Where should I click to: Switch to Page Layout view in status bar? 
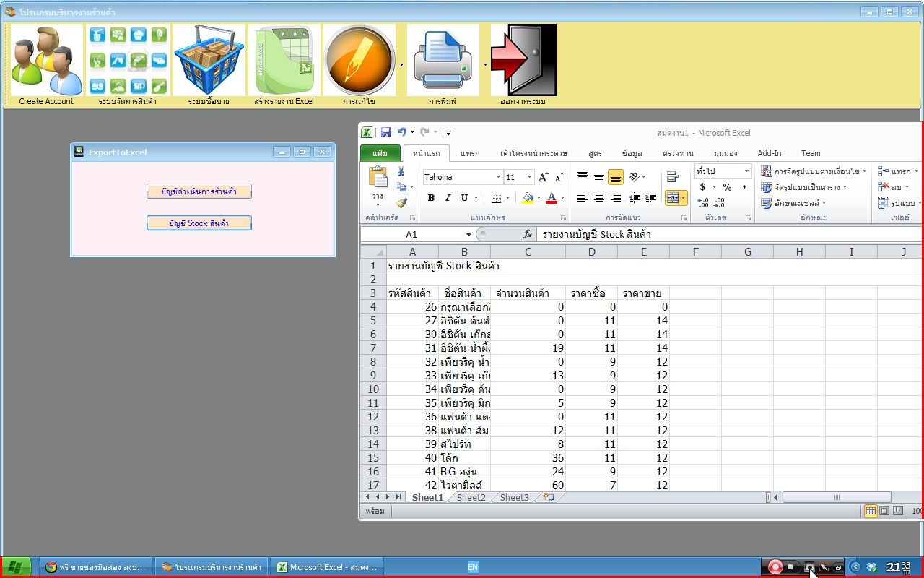[x=884, y=511]
